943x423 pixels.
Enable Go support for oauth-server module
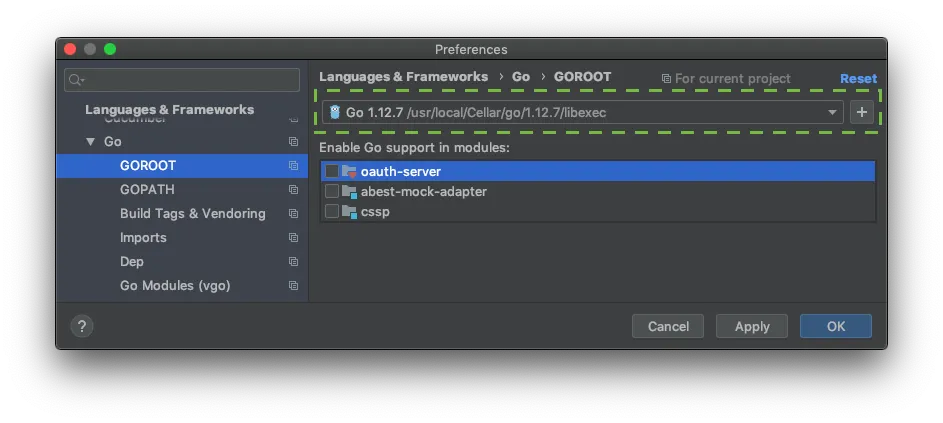tap(332, 172)
